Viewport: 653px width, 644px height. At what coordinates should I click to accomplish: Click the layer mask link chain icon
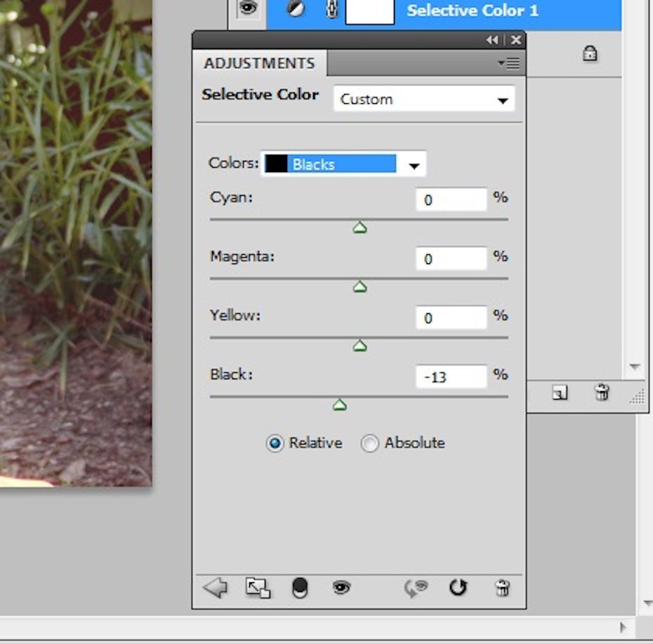tap(331, 9)
